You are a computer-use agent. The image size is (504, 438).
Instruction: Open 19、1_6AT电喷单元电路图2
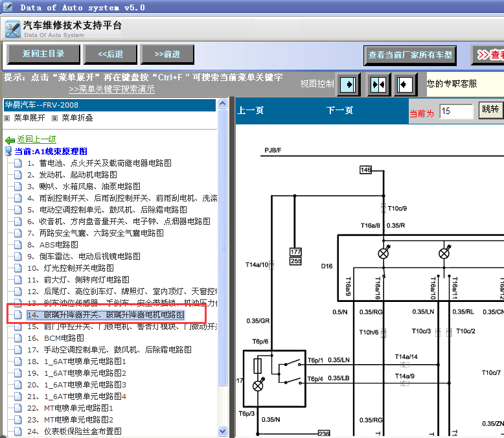coord(76,373)
